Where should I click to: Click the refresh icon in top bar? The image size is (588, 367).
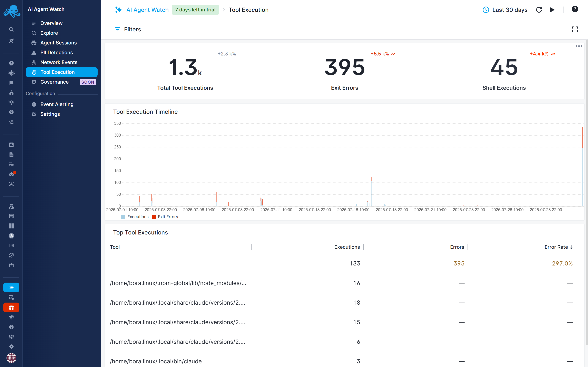tap(539, 10)
